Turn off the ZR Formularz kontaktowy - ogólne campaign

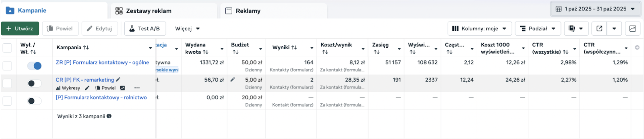pyautogui.click(x=35, y=66)
